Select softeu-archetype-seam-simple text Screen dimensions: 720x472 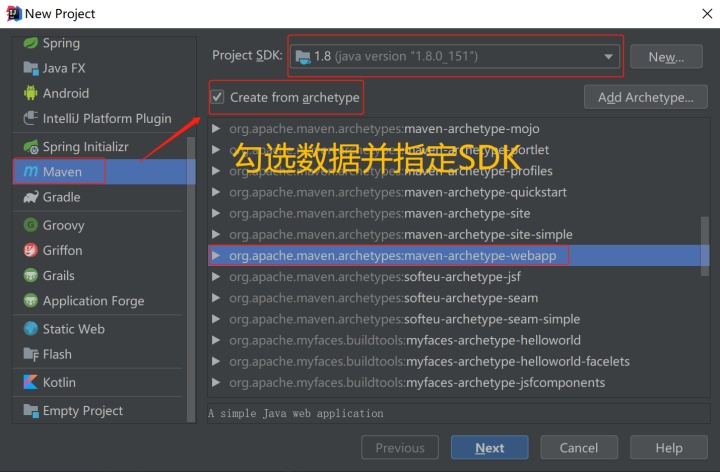pyautogui.click(x=405, y=319)
